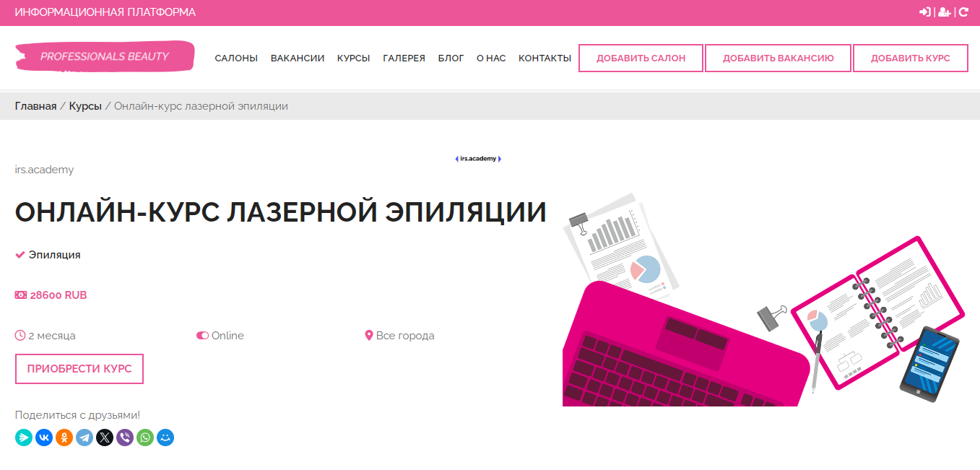The image size is (980, 470).
Task: Open the Контакты menu item
Action: 545,58
